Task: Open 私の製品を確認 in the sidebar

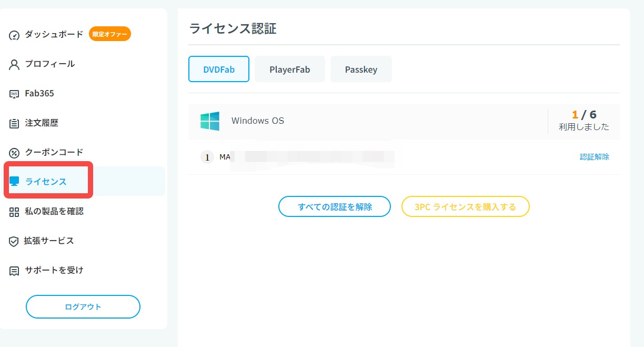Action: point(54,211)
